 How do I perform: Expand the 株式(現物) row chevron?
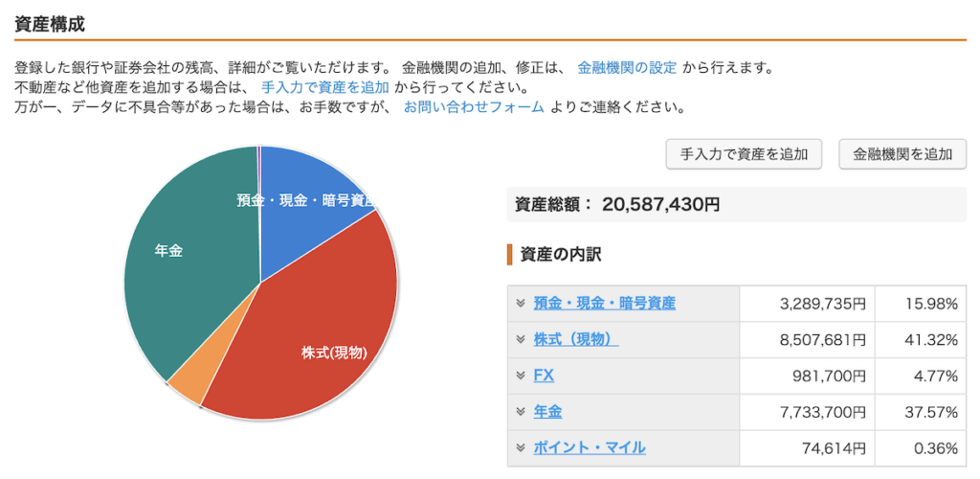pos(521,339)
